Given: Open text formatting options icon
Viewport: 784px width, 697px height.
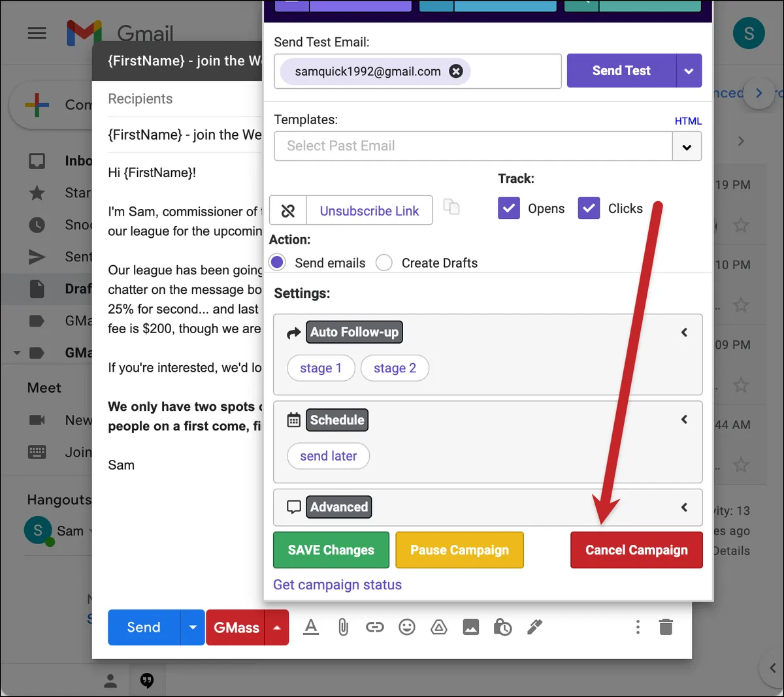Looking at the screenshot, I should 311,627.
